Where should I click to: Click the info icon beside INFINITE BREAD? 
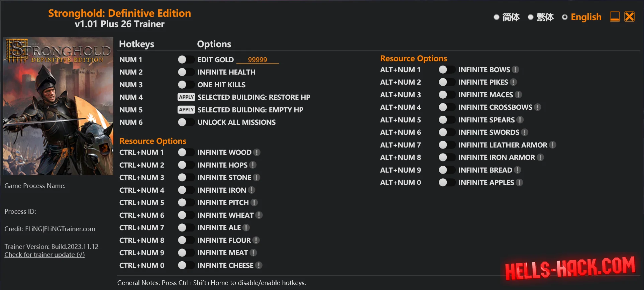517,170
